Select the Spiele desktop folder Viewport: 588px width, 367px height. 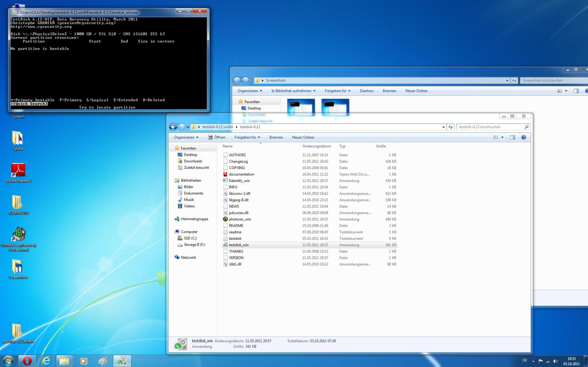click(x=18, y=140)
